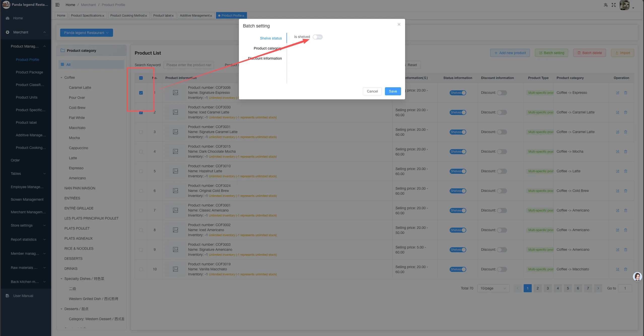Delete the Classic Americano product

coord(626,211)
